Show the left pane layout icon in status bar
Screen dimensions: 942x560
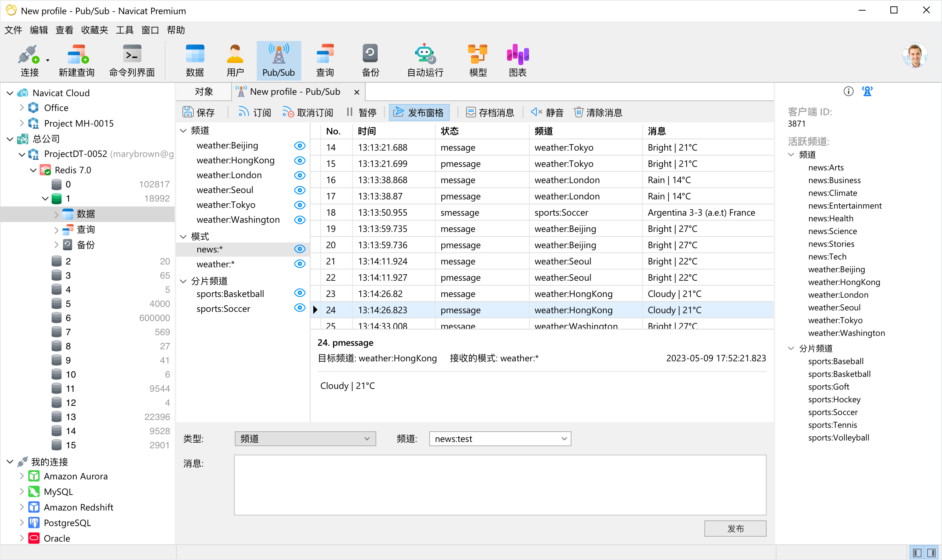tap(918, 553)
